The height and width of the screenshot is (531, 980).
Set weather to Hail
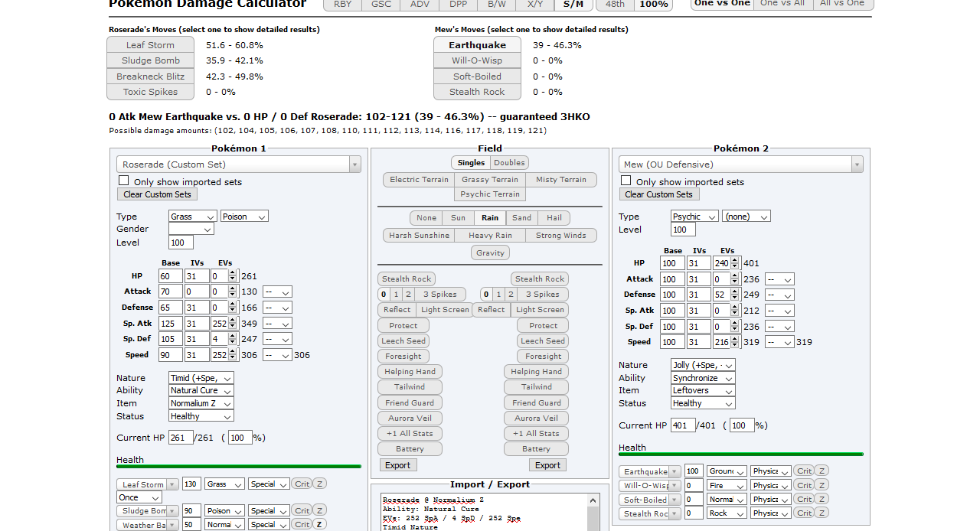(x=554, y=218)
